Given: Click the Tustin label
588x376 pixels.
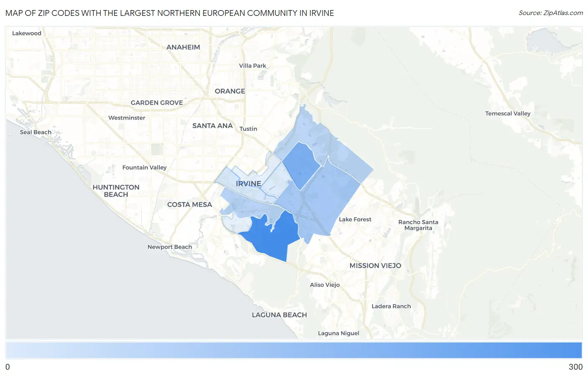Looking at the screenshot, I should coord(248,129).
